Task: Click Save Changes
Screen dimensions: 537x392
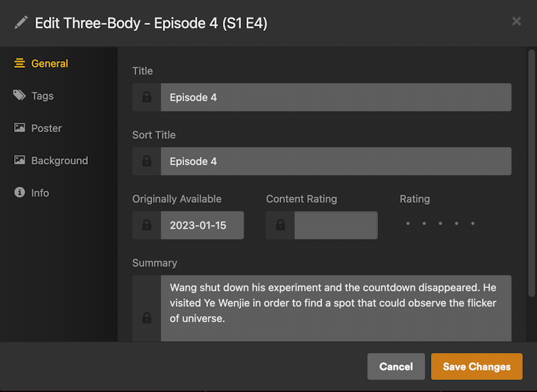Action: [477, 366]
